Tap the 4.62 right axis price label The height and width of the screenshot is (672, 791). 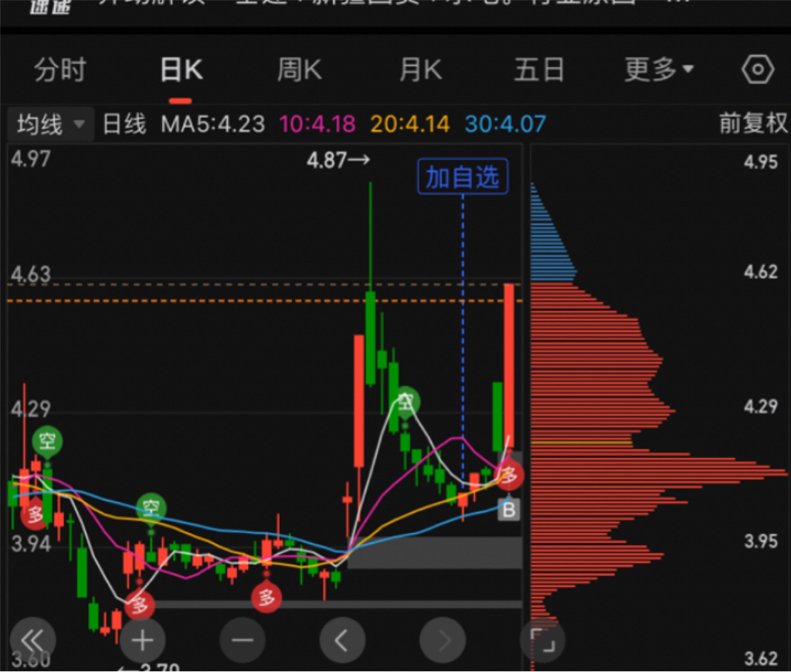pos(761,272)
